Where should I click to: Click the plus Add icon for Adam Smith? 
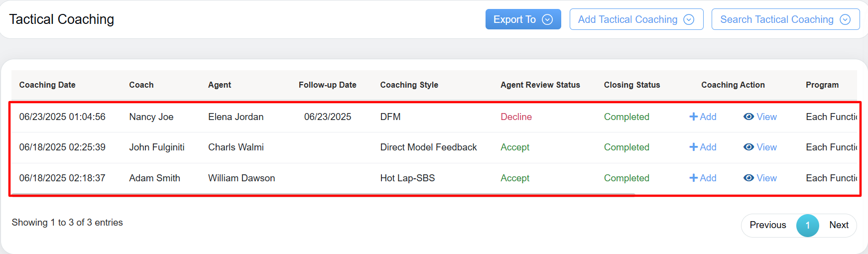(x=702, y=178)
